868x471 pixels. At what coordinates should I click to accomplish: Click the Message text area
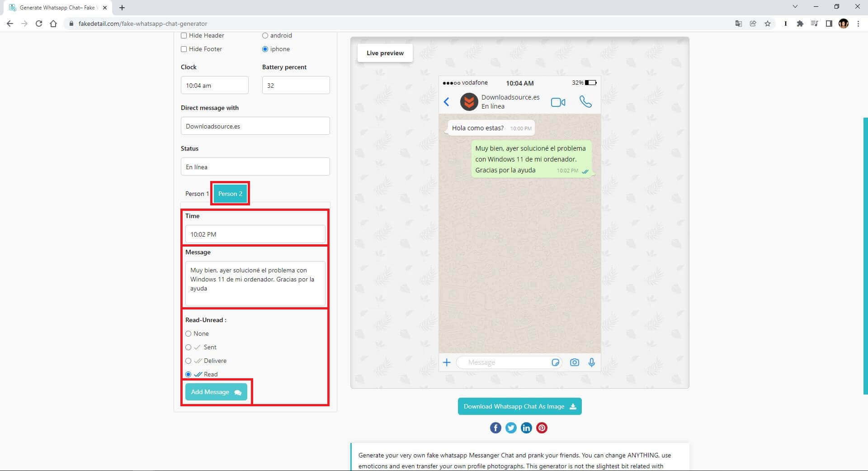tap(255, 284)
